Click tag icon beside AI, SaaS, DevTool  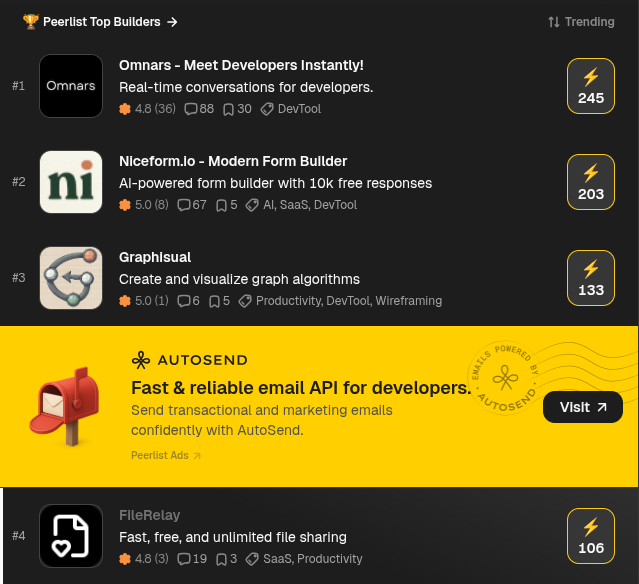coord(252,205)
